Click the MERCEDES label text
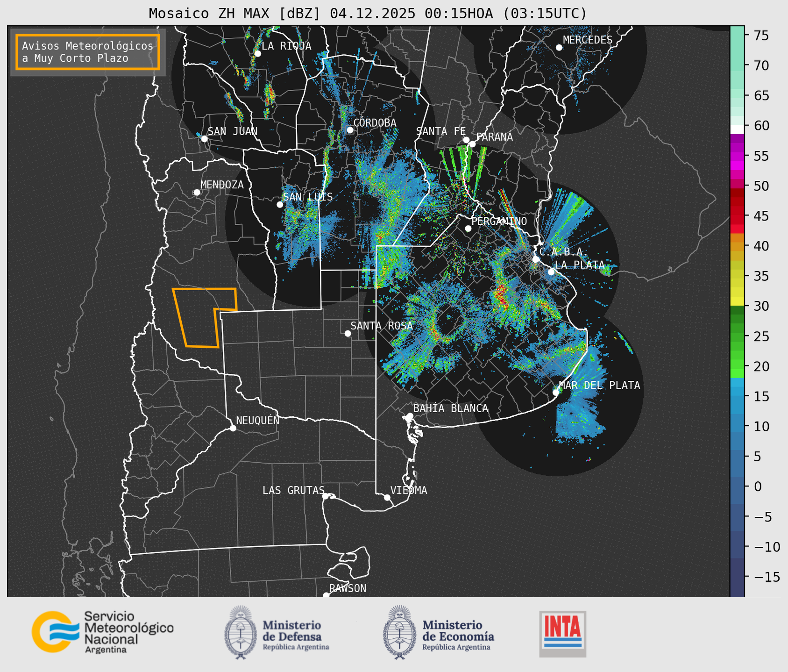This screenshot has height=672, width=788. (588, 40)
